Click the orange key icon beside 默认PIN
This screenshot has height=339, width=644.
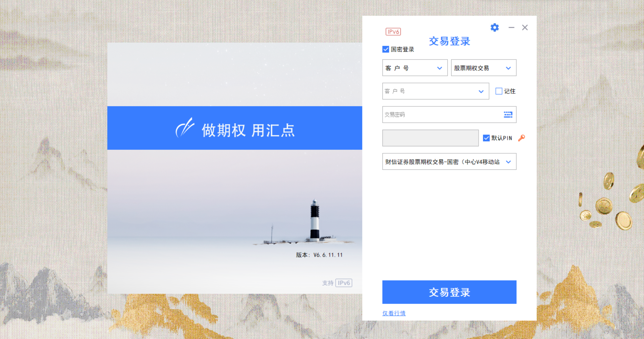(x=522, y=138)
